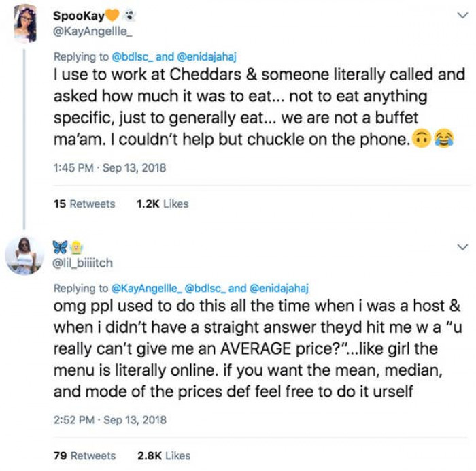Screen dimensions: 476x471
Task: Open the @lil_biiiitch profile picture
Action: [x=25, y=255]
